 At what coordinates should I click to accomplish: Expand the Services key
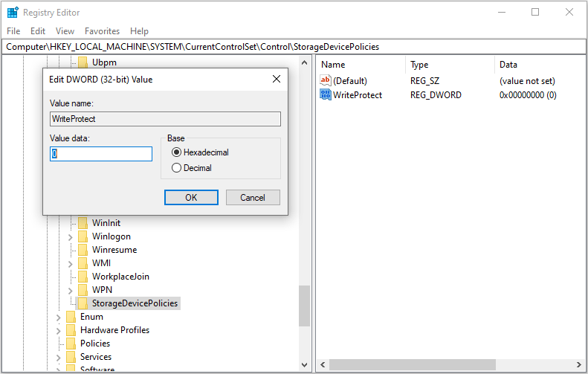click(x=58, y=358)
